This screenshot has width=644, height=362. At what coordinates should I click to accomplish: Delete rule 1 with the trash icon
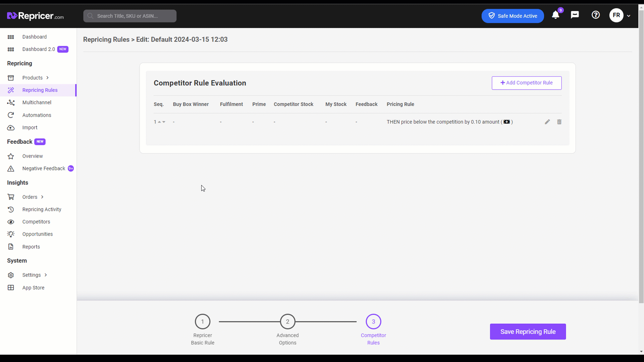[x=559, y=122]
